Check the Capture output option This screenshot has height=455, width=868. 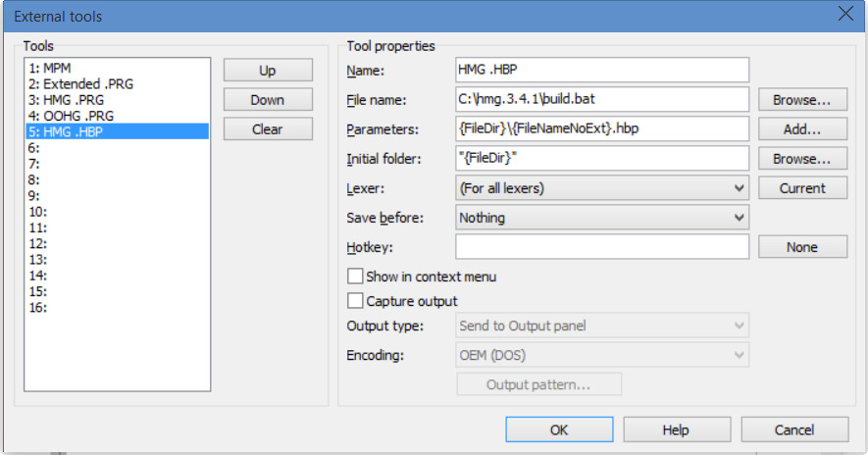pos(356,301)
